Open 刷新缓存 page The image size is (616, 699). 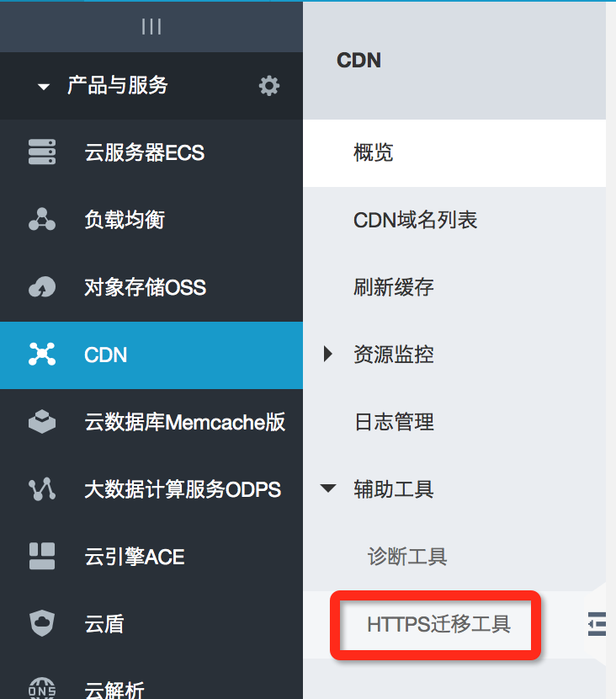(394, 287)
